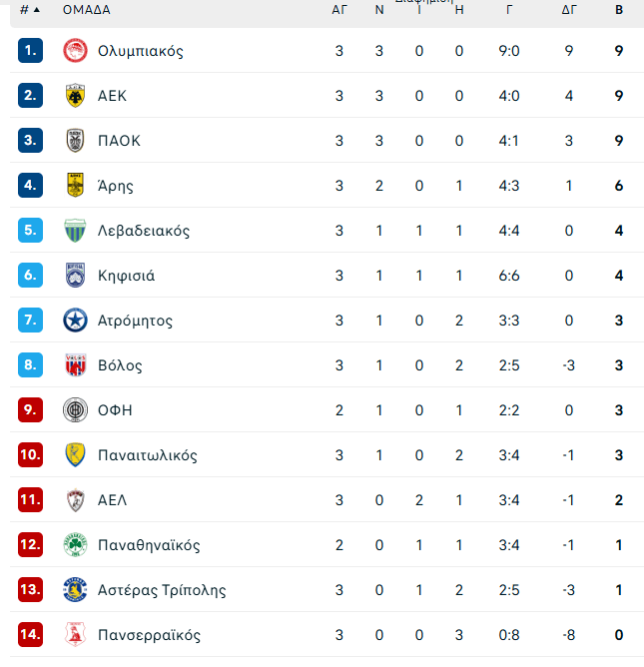Open the Παναιτωλικός team name link
Screen dimensions: 644x667
tap(148, 455)
